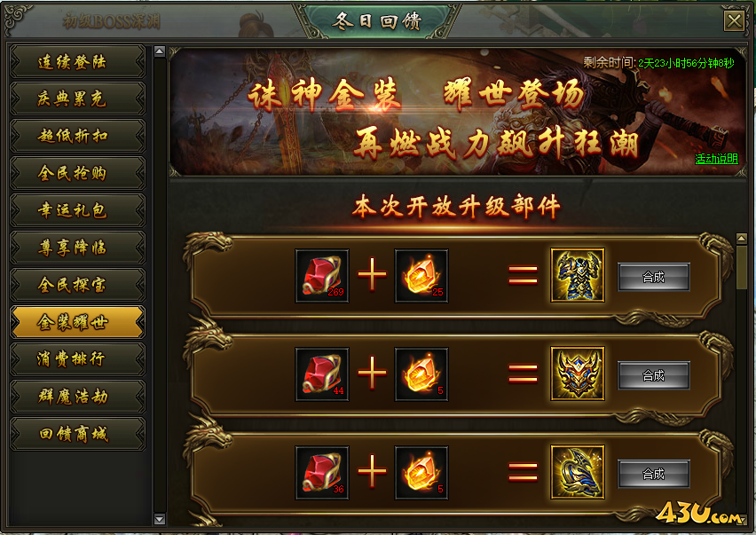This screenshot has width=756, height=535.
Task: Click the red gem icon labeled 36
Action: pyautogui.click(x=322, y=472)
